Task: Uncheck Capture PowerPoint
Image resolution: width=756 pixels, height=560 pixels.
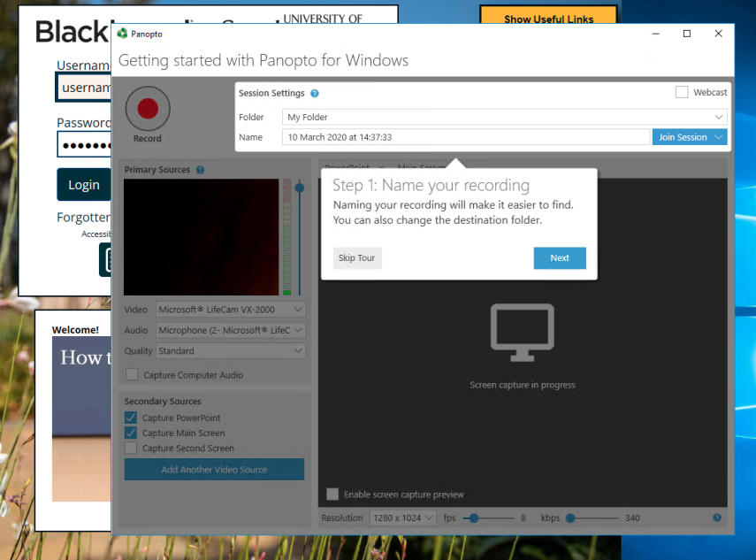Action: [x=131, y=418]
